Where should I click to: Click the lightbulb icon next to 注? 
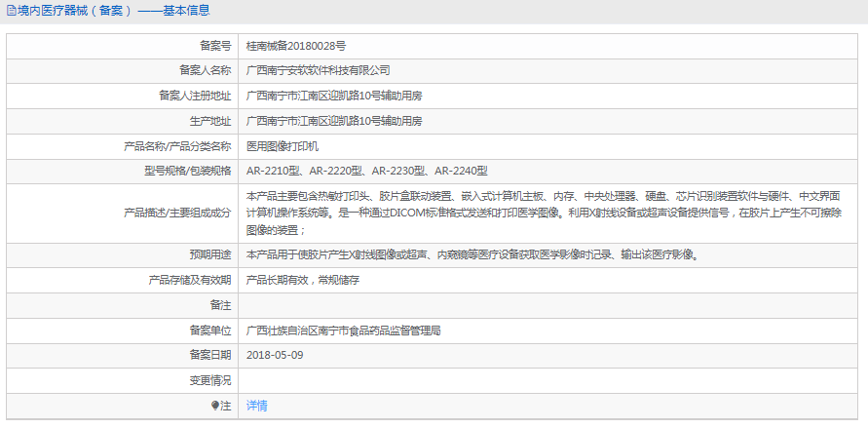215,406
